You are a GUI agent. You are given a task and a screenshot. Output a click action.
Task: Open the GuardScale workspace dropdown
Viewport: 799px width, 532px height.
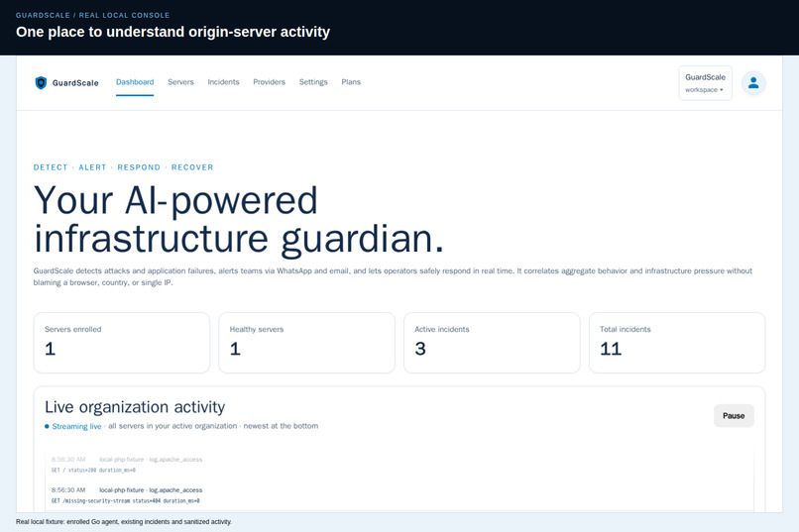pos(705,83)
